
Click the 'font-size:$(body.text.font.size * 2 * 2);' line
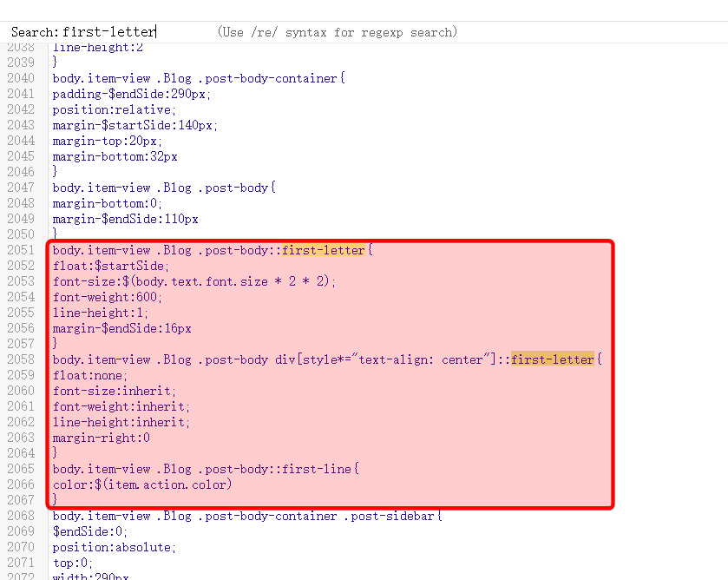(193, 281)
